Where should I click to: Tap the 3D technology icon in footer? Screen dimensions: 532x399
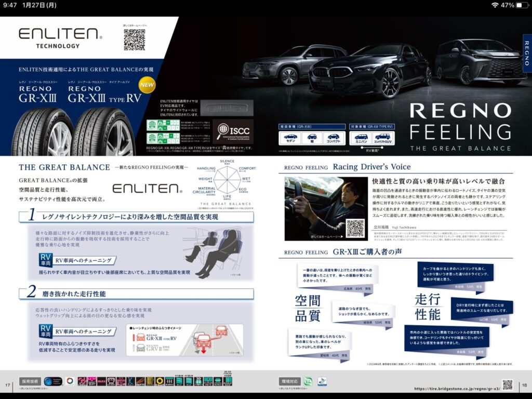(198, 381)
